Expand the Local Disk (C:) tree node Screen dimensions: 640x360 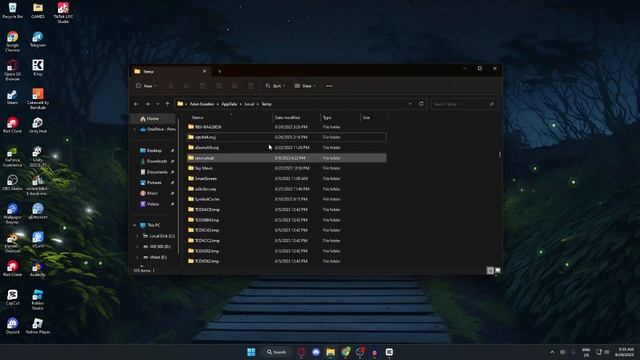tap(138, 236)
